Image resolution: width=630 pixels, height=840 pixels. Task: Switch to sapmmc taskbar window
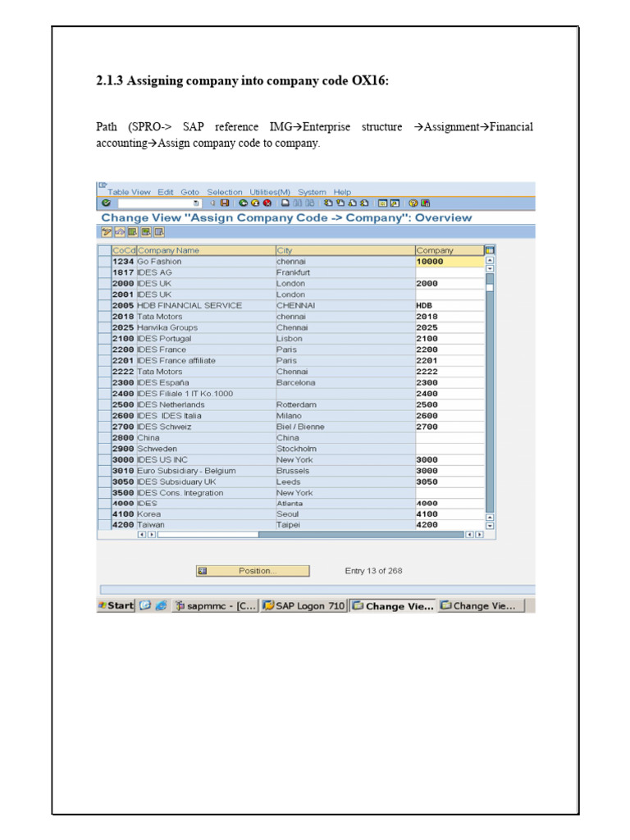tap(216, 606)
